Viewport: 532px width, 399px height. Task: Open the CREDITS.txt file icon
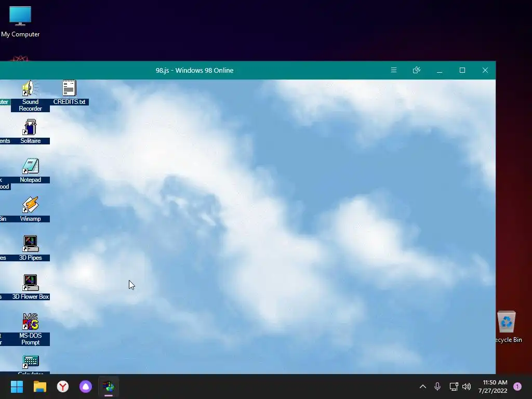(69, 92)
